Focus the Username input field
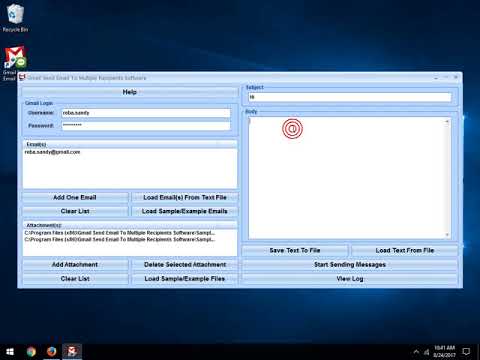The image size is (480, 360). [146, 113]
